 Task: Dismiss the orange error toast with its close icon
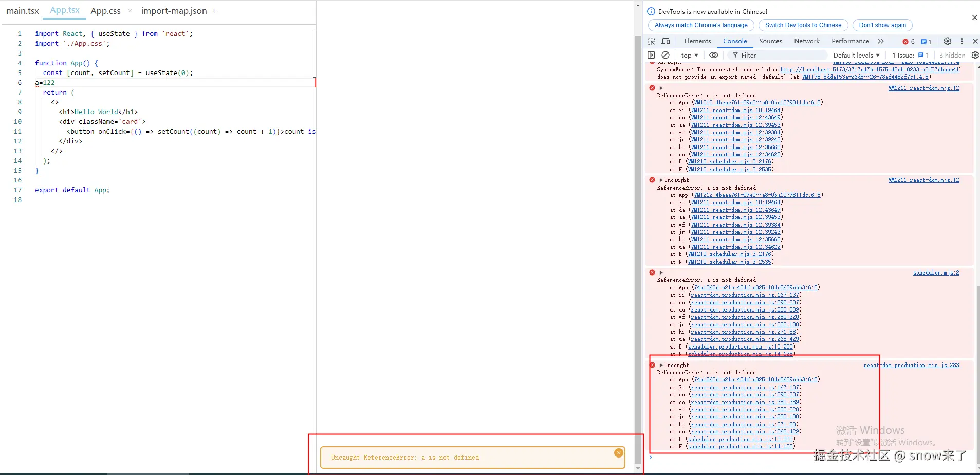(x=619, y=453)
